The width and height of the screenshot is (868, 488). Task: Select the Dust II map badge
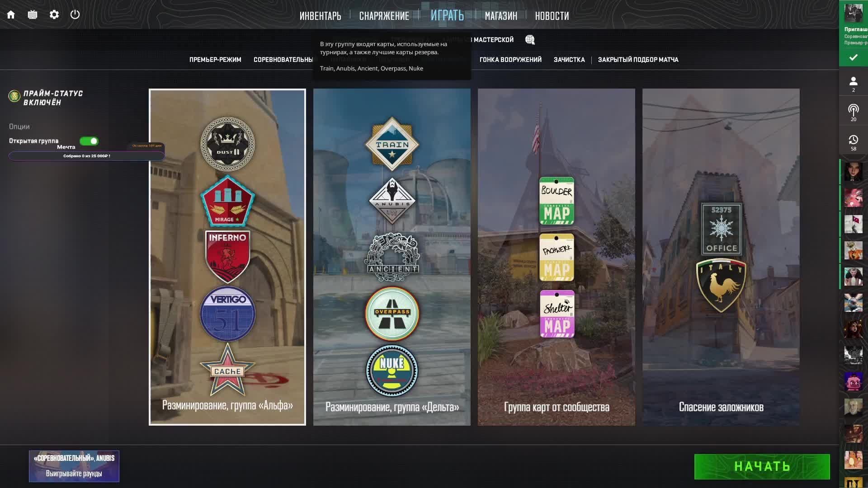[x=227, y=144]
